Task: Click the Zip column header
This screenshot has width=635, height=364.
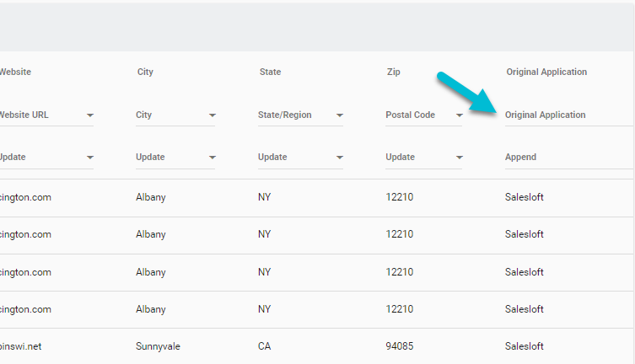Action: pyautogui.click(x=393, y=72)
